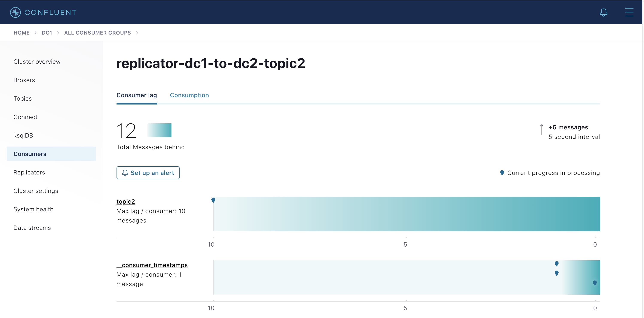
Task: Navigate to ksqlDB in sidebar
Action: pyautogui.click(x=23, y=135)
